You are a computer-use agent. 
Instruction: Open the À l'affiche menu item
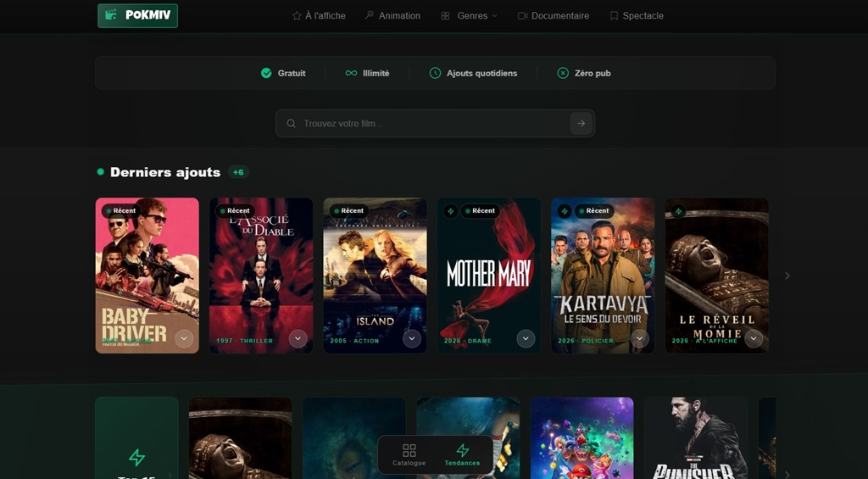319,15
